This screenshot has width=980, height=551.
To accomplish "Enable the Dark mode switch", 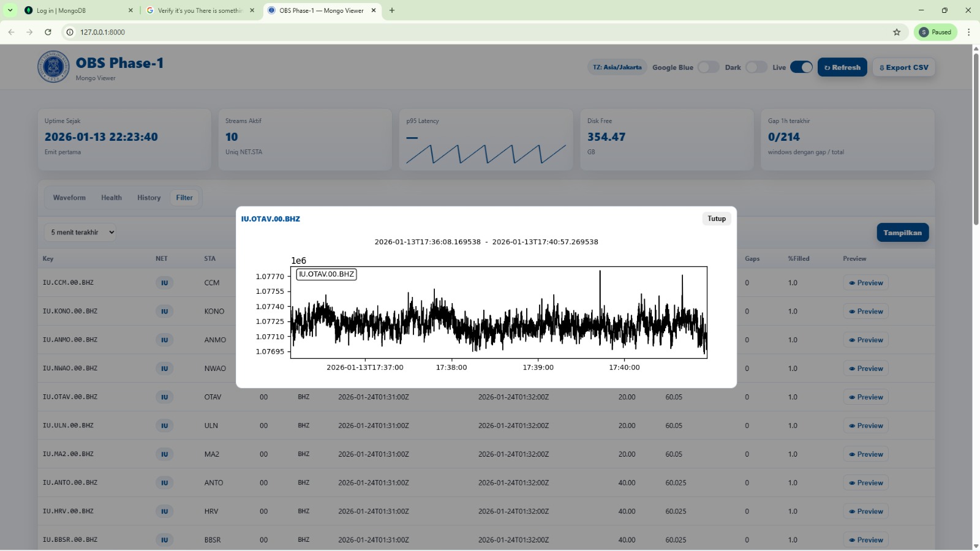I will (756, 67).
